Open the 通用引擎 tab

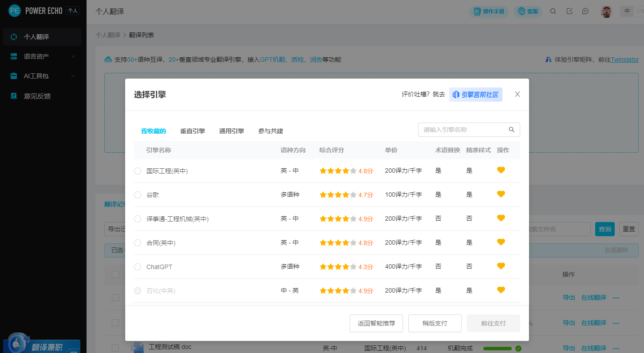click(x=231, y=131)
